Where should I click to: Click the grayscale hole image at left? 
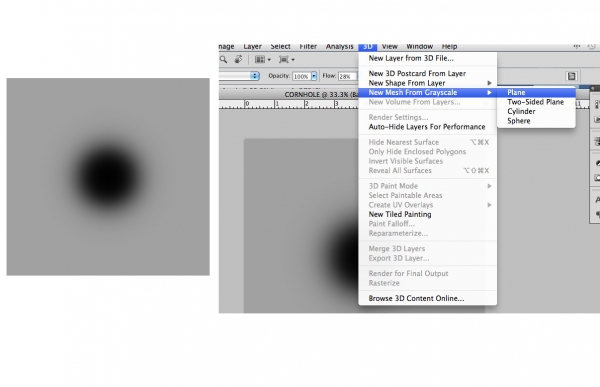(x=108, y=177)
